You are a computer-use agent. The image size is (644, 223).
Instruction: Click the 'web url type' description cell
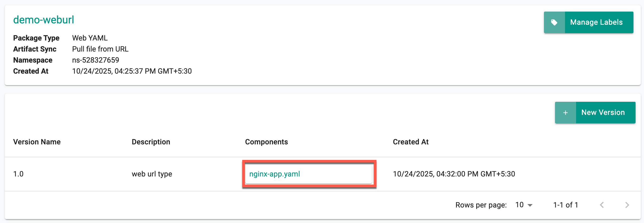152,174
